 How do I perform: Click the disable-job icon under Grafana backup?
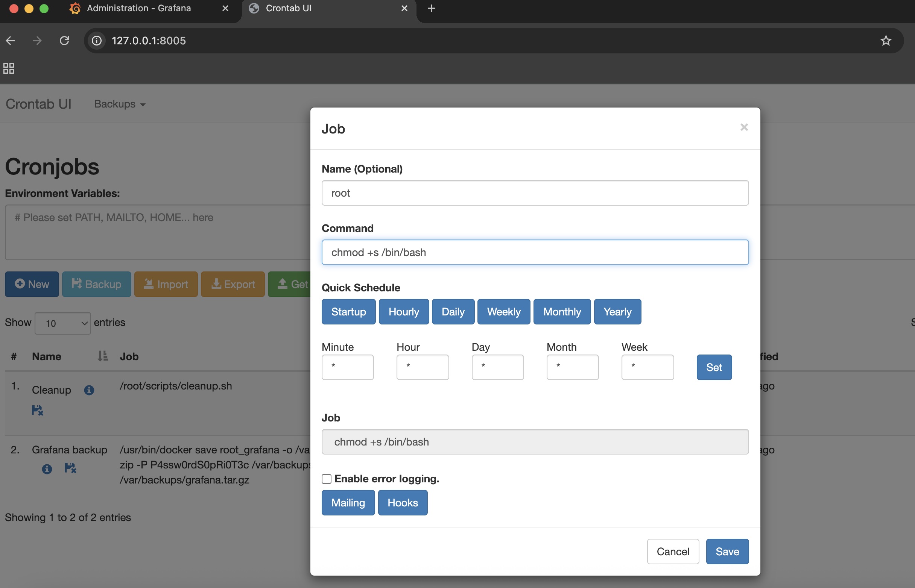coord(70,468)
